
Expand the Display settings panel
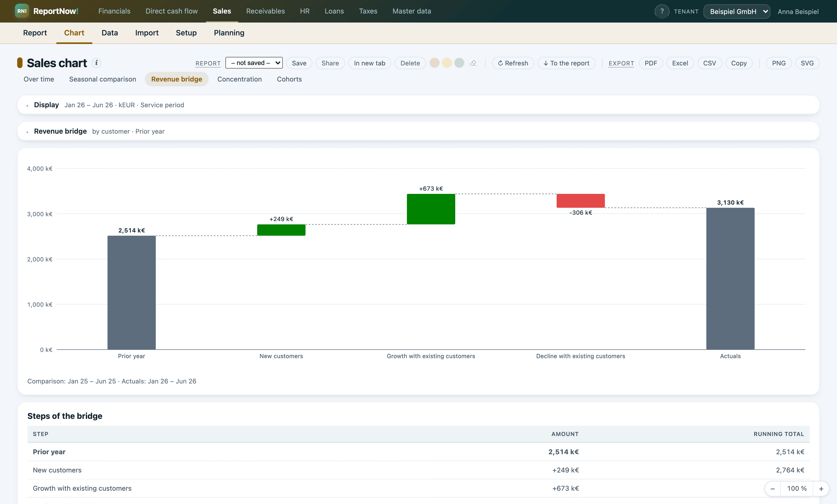[x=418, y=105]
